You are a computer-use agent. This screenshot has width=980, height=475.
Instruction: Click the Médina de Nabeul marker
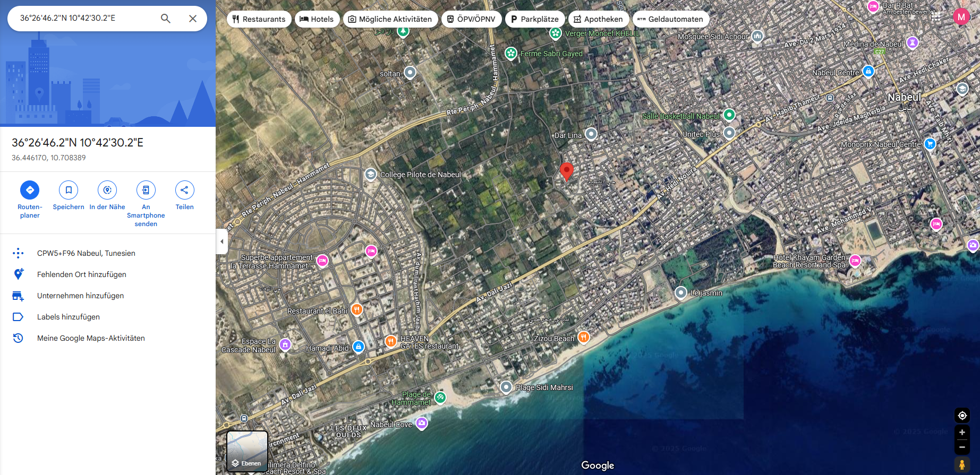[913, 42]
